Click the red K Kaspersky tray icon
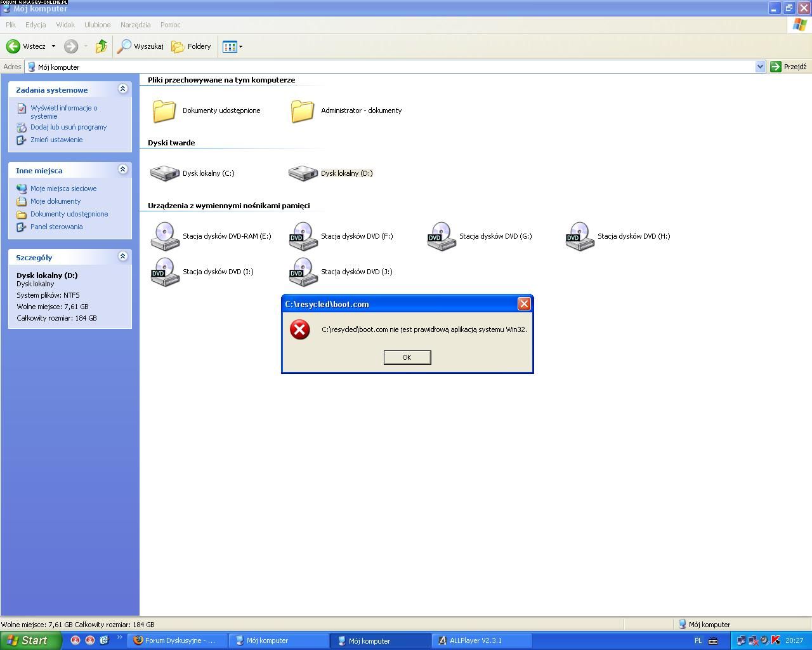Image resolution: width=812 pixels, height=650 pixels. [775, 640]
